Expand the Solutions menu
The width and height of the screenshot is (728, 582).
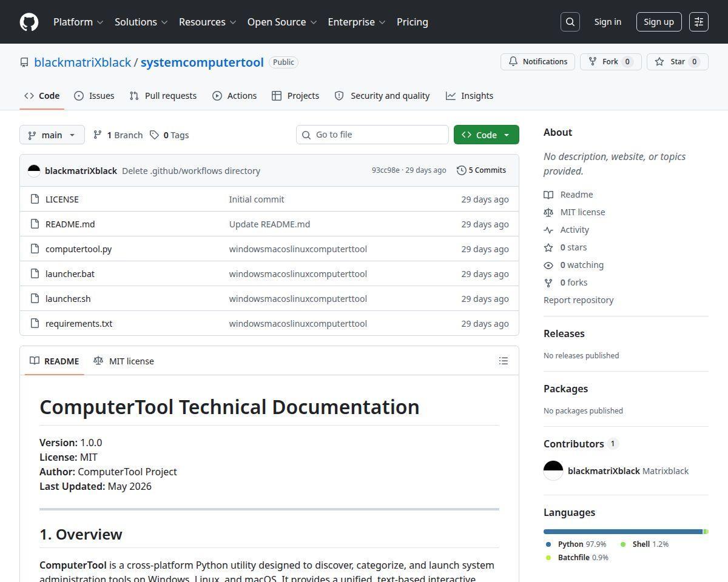[141, 22]
